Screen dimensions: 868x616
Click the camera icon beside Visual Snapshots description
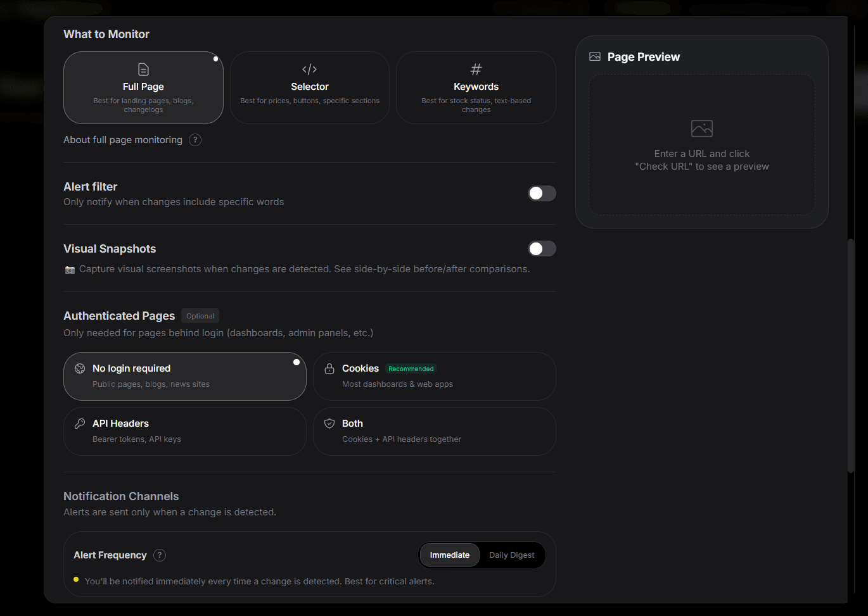click(x=69, y=268)
